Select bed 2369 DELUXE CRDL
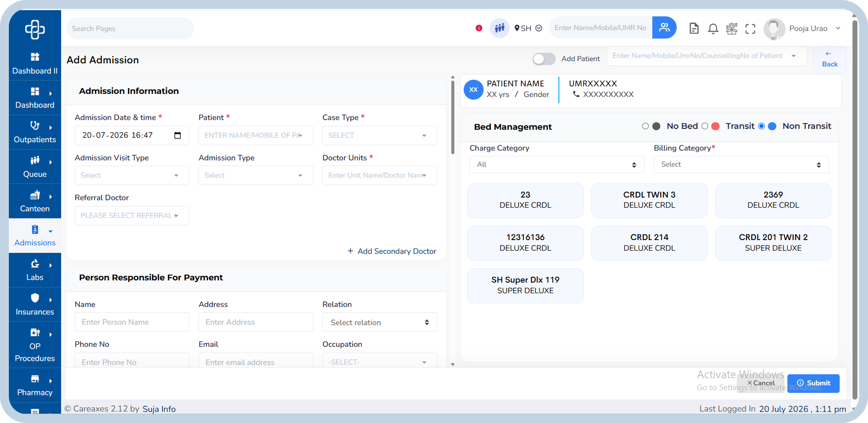The width and height of the screenshot is (868, 423). click(x=773, y=200)
